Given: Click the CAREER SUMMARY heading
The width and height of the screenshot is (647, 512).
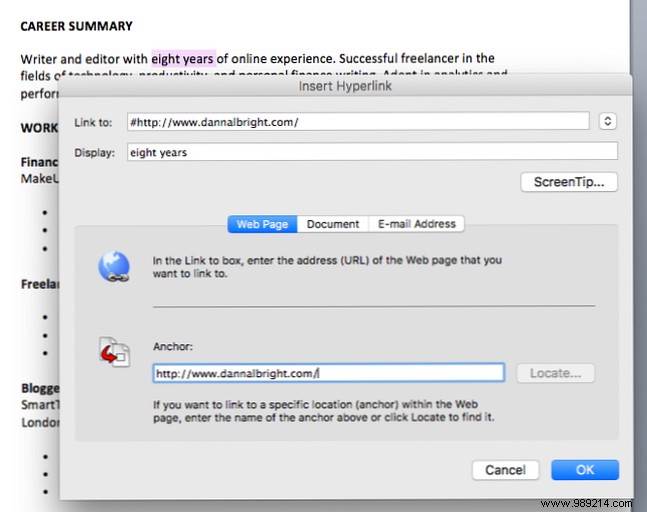Looking at the screenshot, I should pos(77,25).
